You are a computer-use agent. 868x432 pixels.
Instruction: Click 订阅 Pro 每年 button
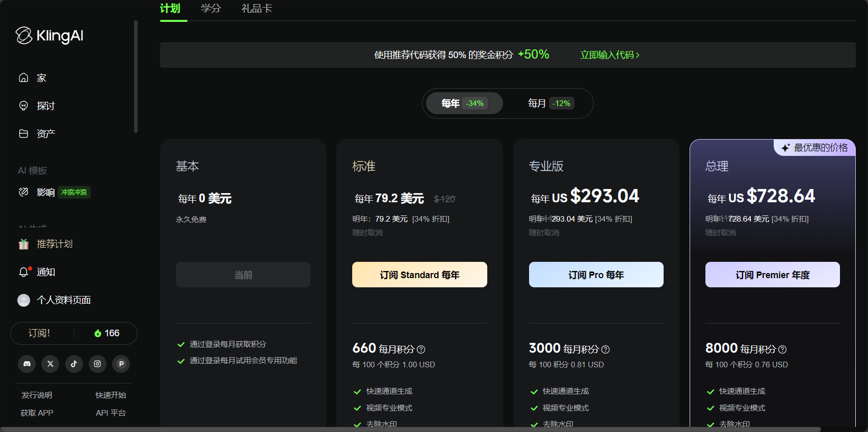pos(596,275)
